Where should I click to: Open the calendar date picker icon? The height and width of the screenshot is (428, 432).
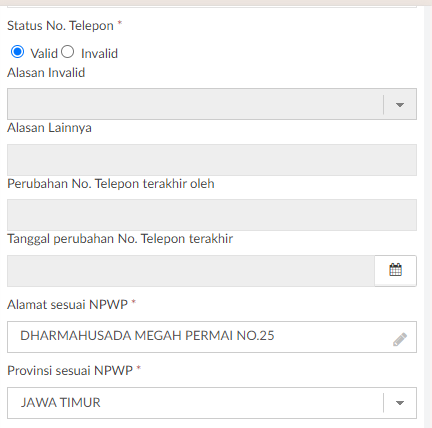coord(395,270)
